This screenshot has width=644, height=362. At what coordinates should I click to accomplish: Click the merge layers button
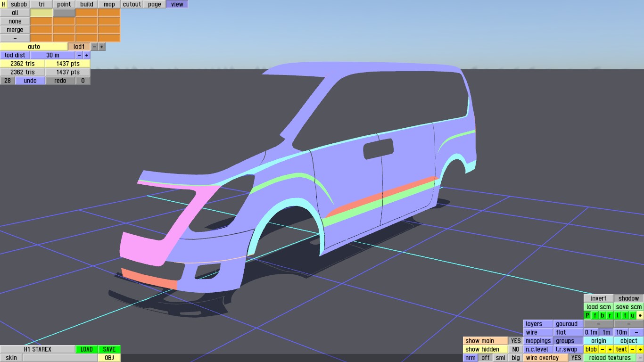pos(15,30)
